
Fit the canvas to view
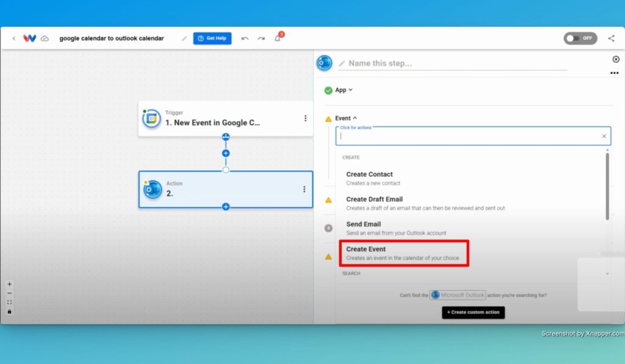pos(10,302)
